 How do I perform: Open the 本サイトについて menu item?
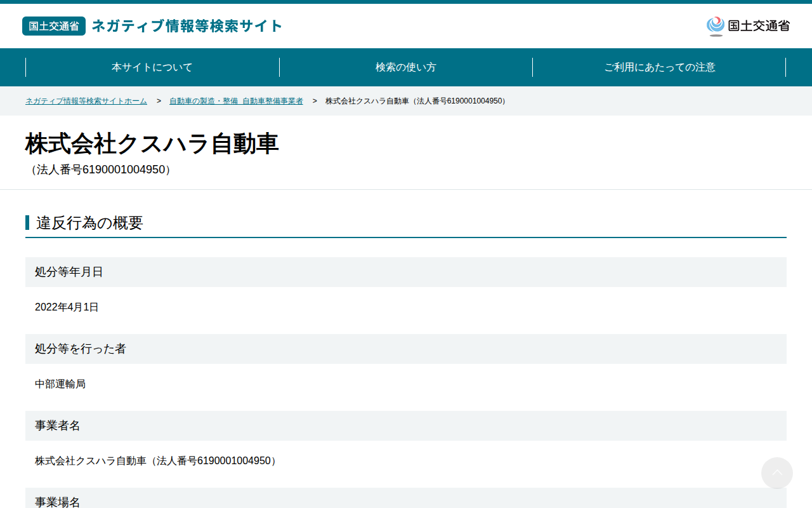pos(152,67)
